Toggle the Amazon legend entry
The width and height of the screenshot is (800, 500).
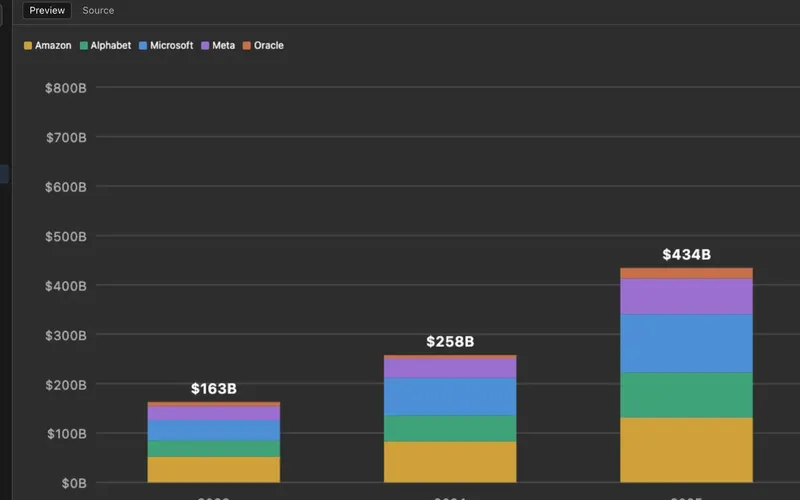coord(47,45)
